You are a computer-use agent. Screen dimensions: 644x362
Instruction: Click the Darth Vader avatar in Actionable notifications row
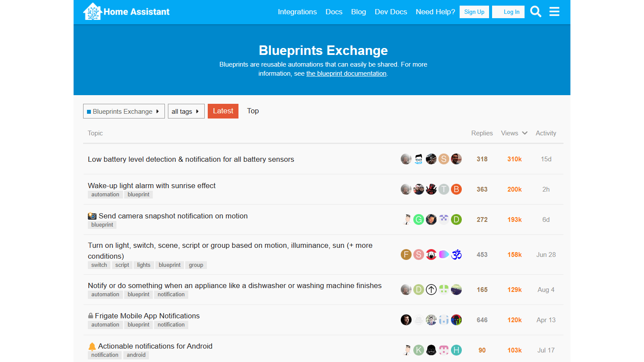[431, 350]
